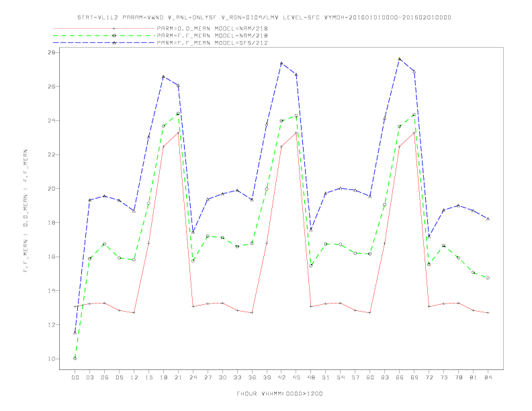Viewport: 532px width, 411px height.
Task: Click x-axis tick label 30
Action: pyautogui.click(x=222, y=377)
